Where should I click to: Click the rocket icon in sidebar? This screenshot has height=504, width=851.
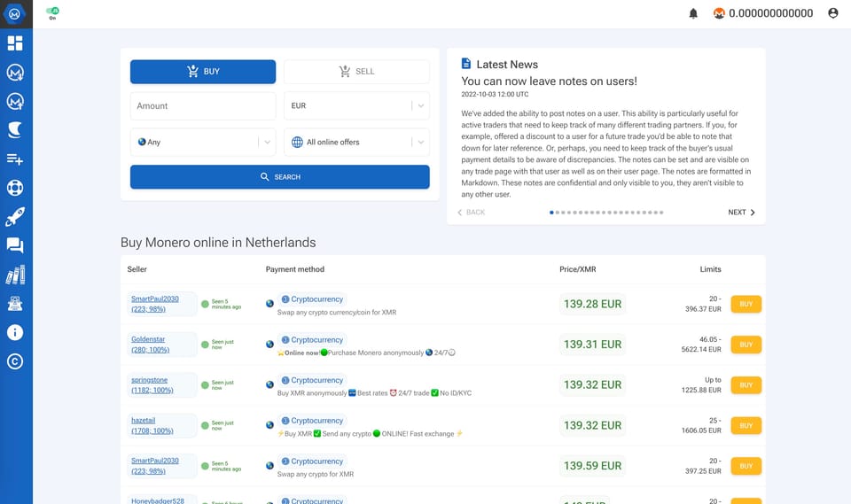(15, 216)
